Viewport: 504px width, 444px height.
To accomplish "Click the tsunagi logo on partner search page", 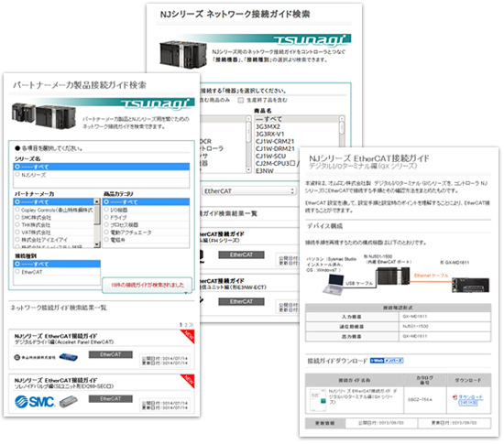I will [157, 103].
